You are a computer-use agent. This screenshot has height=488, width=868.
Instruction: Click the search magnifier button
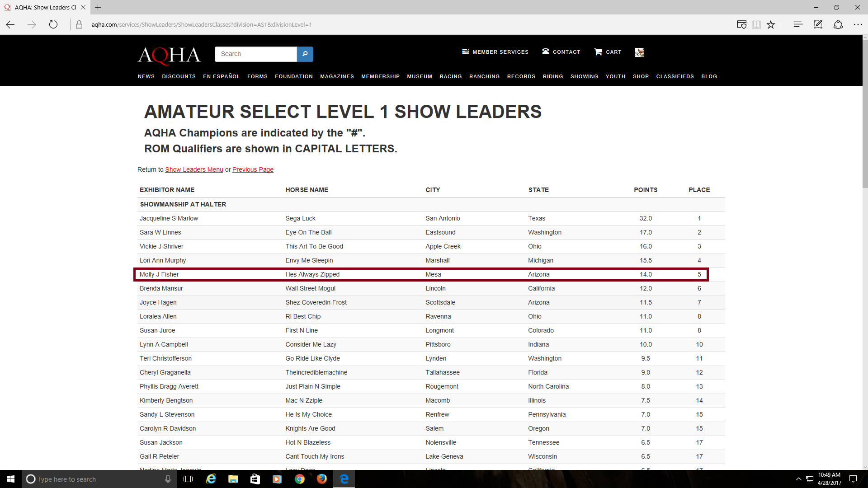tap(305, 54)
